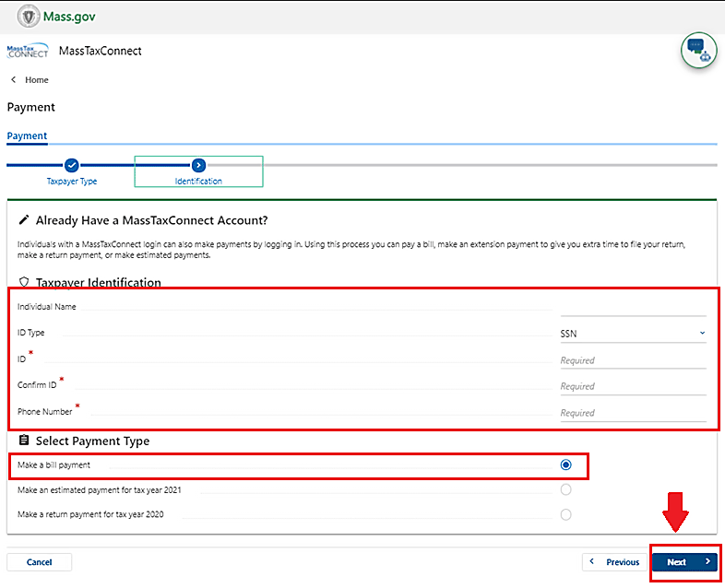This screenshot has height=588, width=725.
Task: Click the Massachusetts state seal icon
Action: point(28,16)
